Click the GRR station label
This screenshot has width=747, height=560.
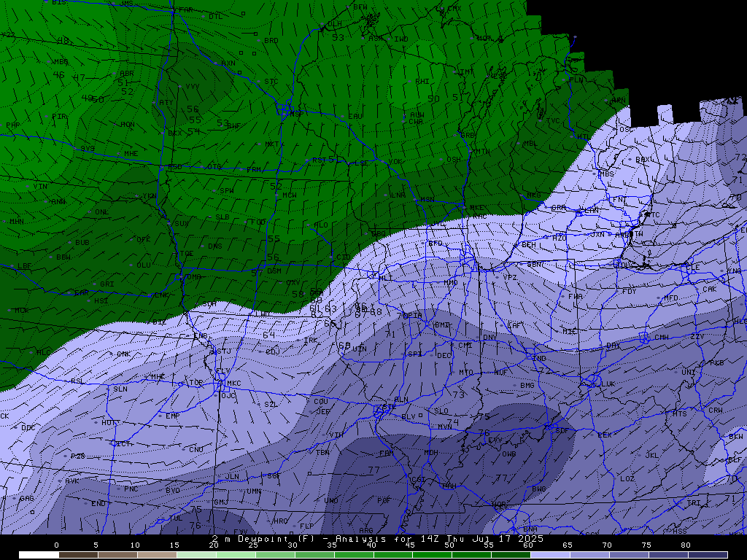point(558,209)
